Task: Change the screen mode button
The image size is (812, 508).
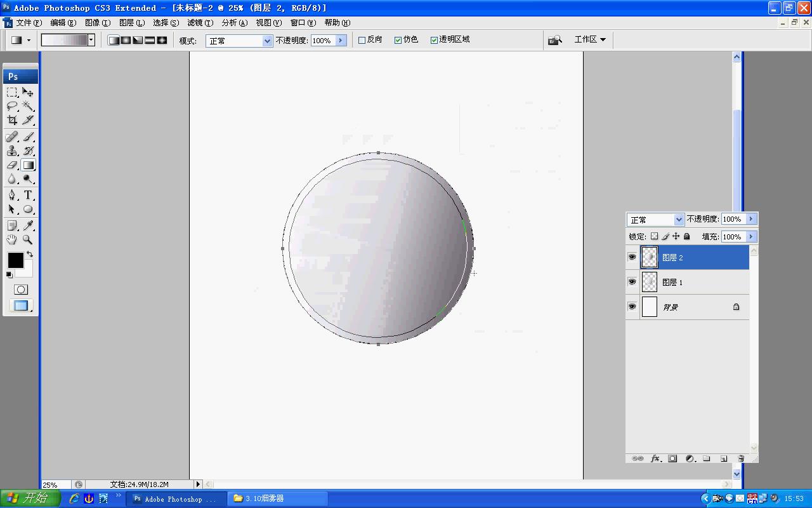Action: coord(21,305)
